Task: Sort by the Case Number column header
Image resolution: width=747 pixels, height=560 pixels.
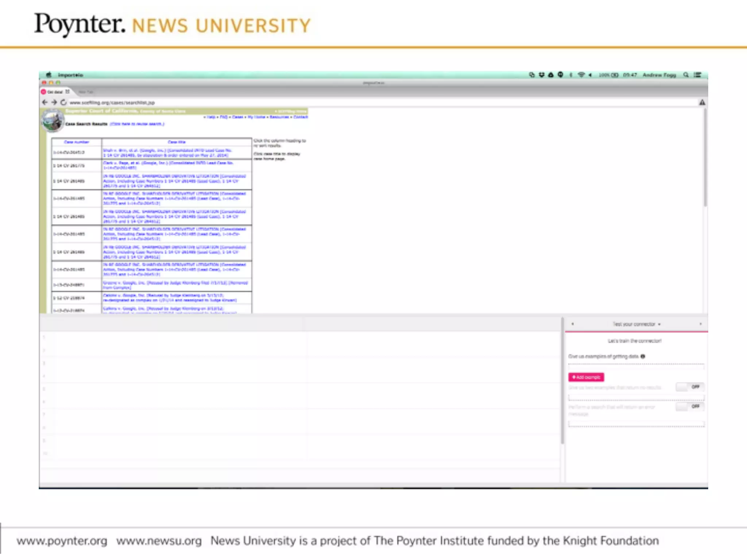Action: pyautogui.click(x=76, y=142)
